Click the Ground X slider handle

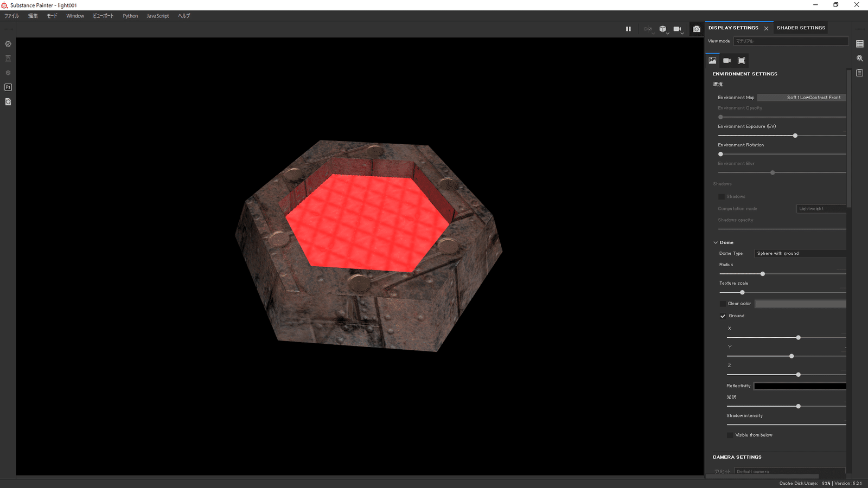tap(799, 338)
